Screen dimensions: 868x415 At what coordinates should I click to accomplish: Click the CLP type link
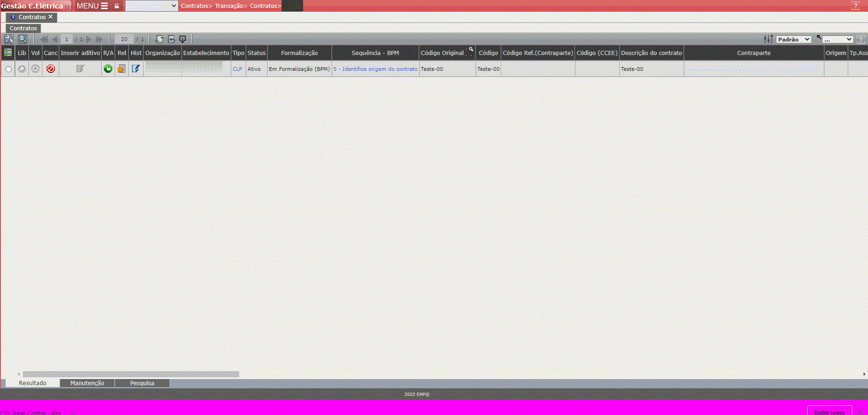237,69
